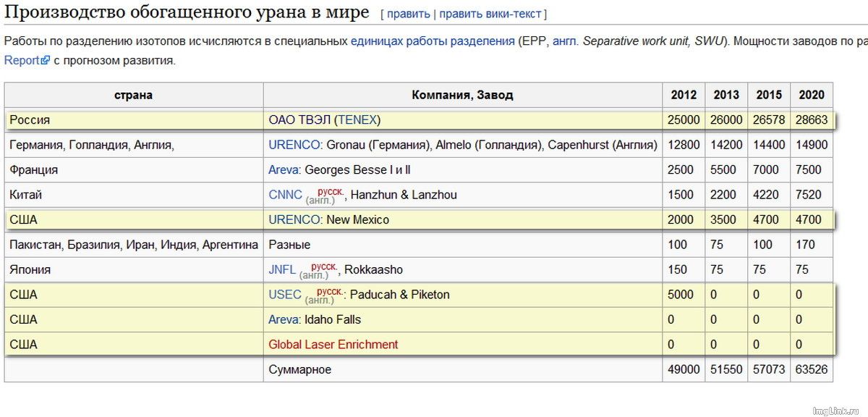Click the "Разные" company cell
The width and height of the screenshot is (868, 417).
coord(463,245)
